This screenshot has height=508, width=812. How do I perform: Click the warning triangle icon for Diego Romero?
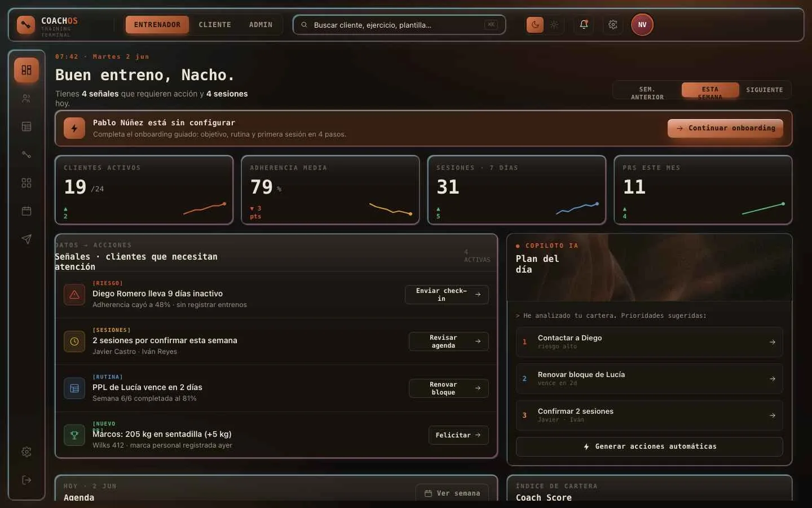[74, 295]
